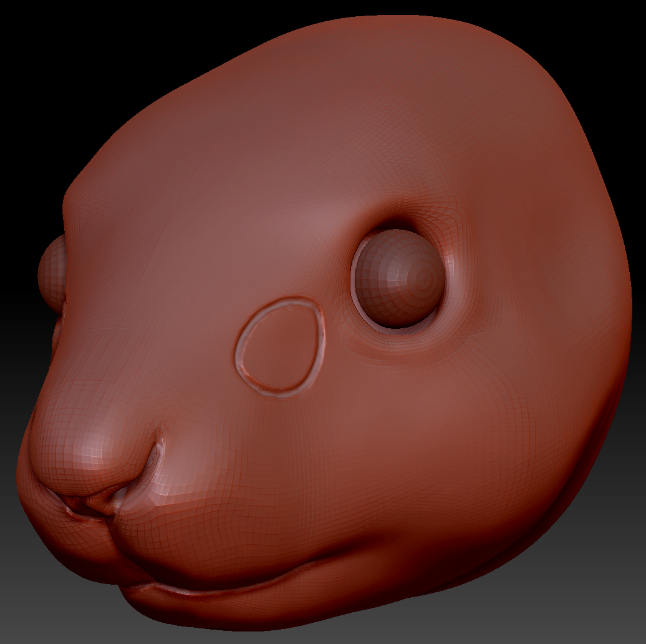The width and height of the screenshot is (646, 644).
Task: Select the small ear on the left side
Action: point(53,275)
